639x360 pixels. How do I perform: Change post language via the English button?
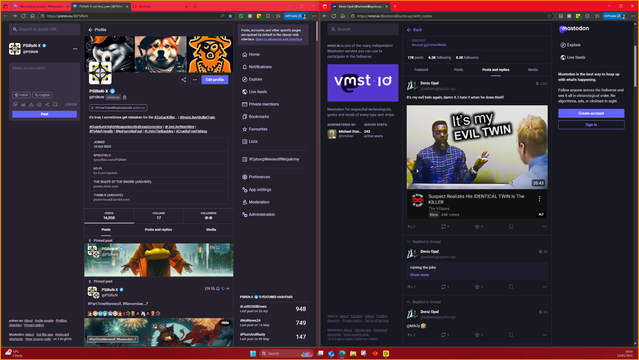(42, 95)
